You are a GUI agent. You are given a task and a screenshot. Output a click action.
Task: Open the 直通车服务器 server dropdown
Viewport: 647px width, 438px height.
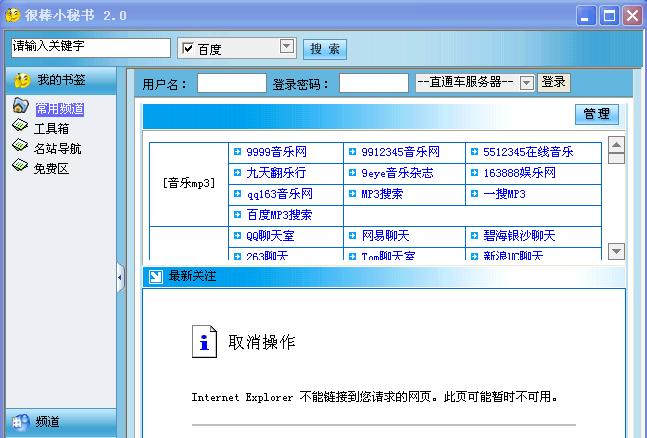[527, 83]
